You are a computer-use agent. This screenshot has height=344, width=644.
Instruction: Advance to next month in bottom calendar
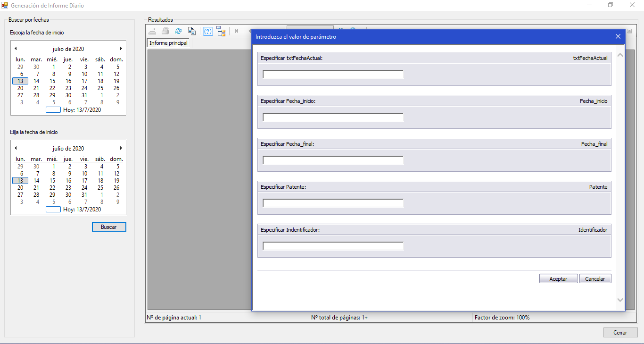[121, 148]
